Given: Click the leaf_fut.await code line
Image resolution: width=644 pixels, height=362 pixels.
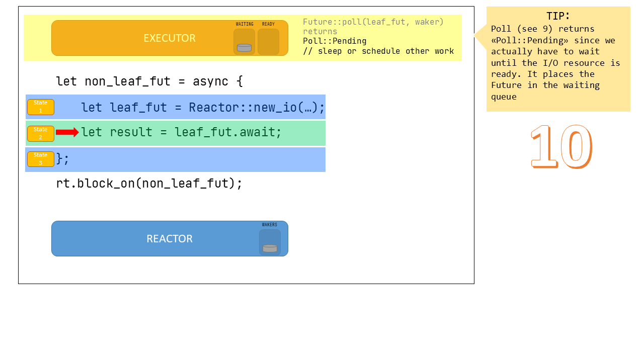Looking at the screenshot, I should (181, 132).
